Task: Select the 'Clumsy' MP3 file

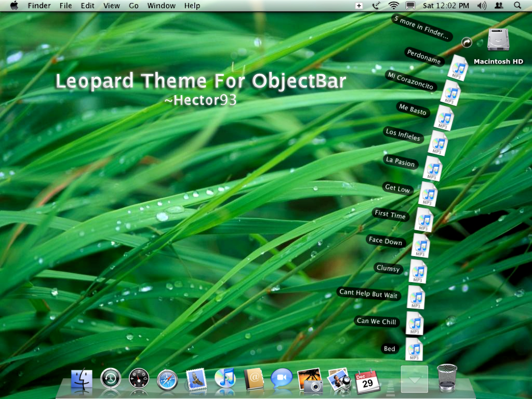Action: 417,271
